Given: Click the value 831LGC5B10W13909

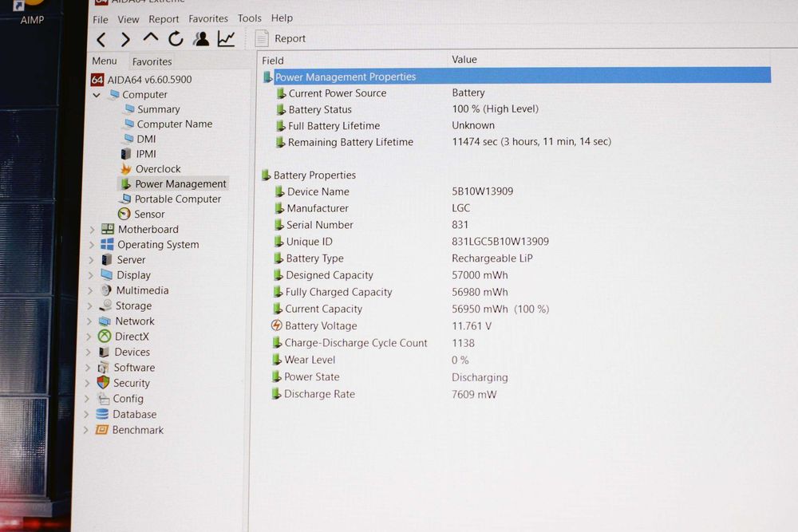Looking at the screenshot, I should click(x=500, y=242).
